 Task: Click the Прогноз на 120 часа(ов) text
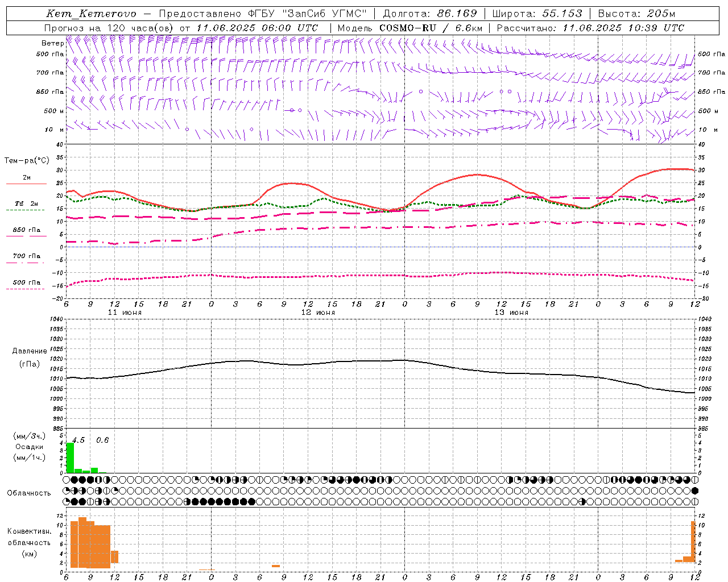click(x=110, y=28)
